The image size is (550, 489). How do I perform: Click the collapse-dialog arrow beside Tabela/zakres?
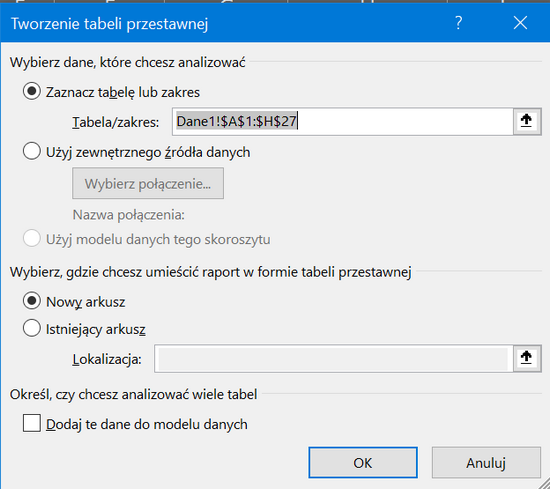(526, 121)
